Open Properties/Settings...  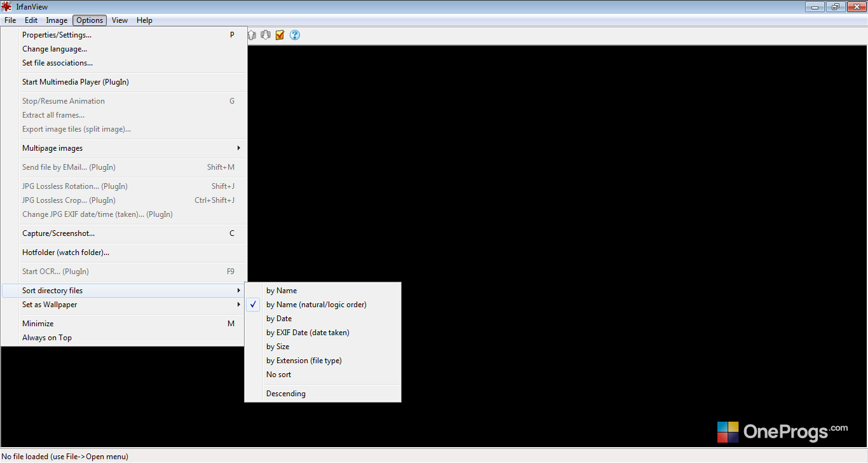point(124,35)
